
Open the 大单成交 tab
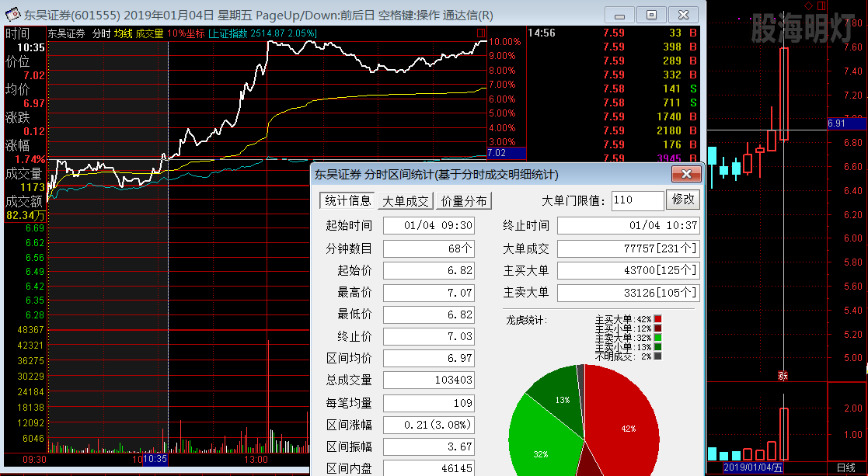pyautogui.click(x=406, y=200)
